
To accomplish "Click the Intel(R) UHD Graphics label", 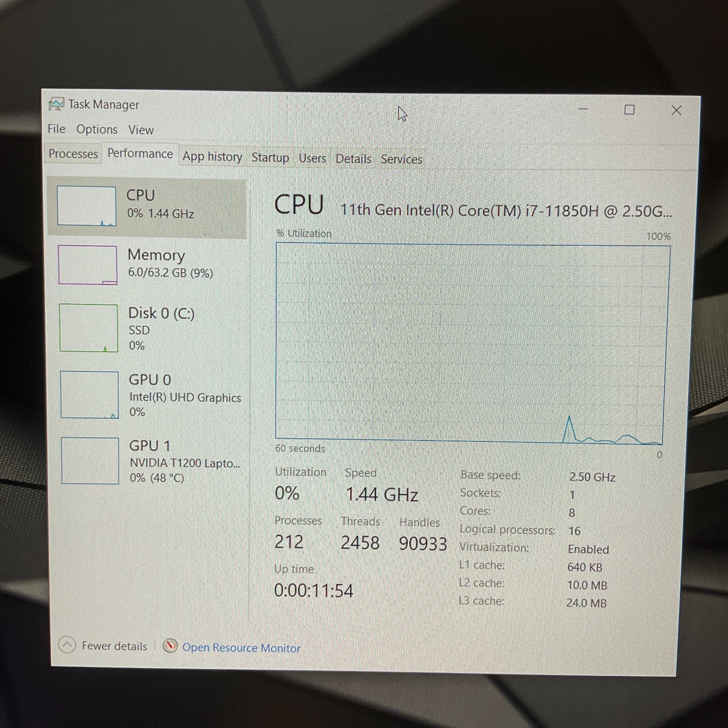I will pyautogui.click(x=185, y=397).
